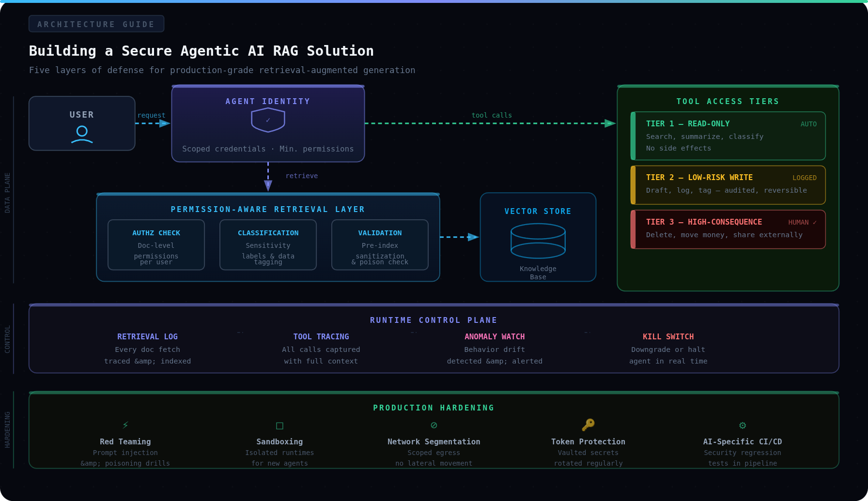Viewport: 868px width, 501px height.
Task: Click 'Vaulted secrets' description text
Action: click(x=588, y=453)
